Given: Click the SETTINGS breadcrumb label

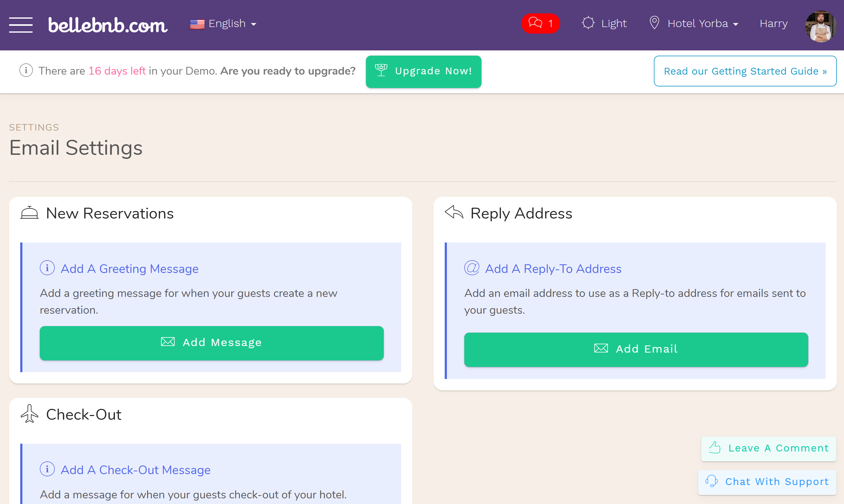Looking at the screenshot, I should [34, 127].
